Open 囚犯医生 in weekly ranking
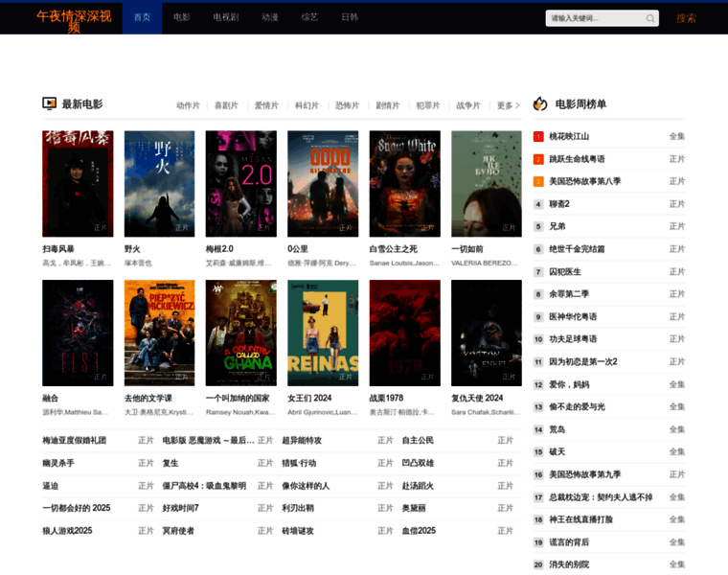 coord(565,272)
